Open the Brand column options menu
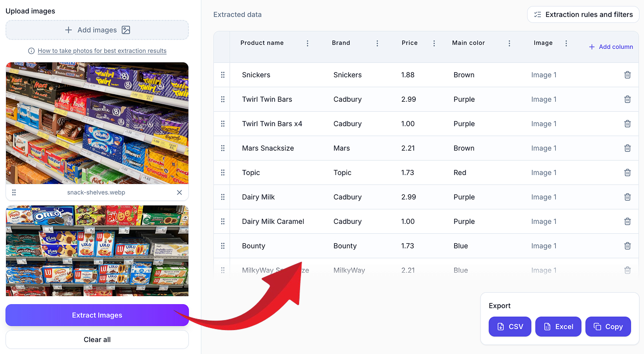The width and height of the screenshot is (644, 354). [x=377, y=43]
